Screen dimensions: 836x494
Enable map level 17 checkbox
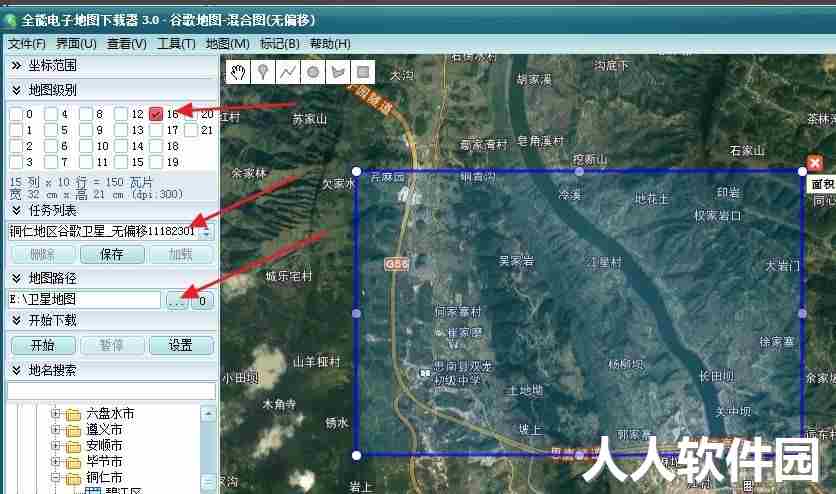coord(156,130)
